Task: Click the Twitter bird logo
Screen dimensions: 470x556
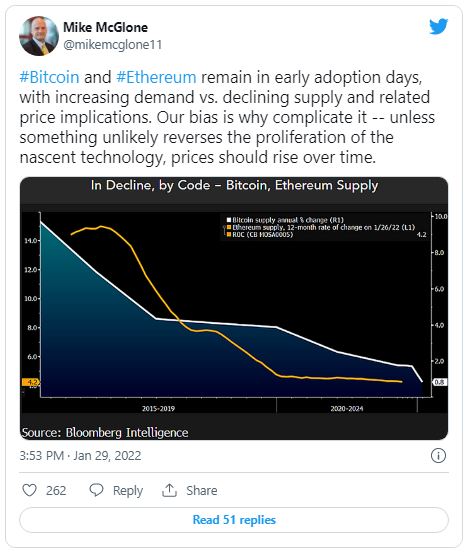Action: (x=438, y=27)
